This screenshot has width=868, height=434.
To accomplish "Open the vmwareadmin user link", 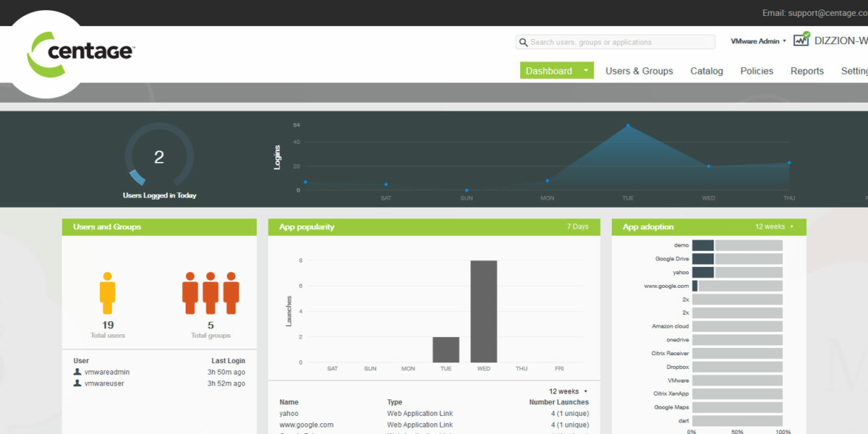I will tap(107, 372).
